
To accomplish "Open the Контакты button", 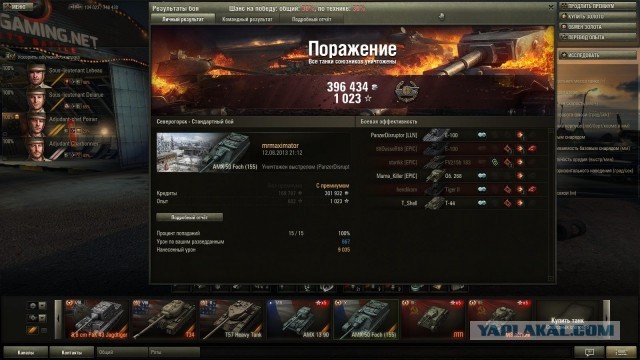I will (x=71, y=352).
